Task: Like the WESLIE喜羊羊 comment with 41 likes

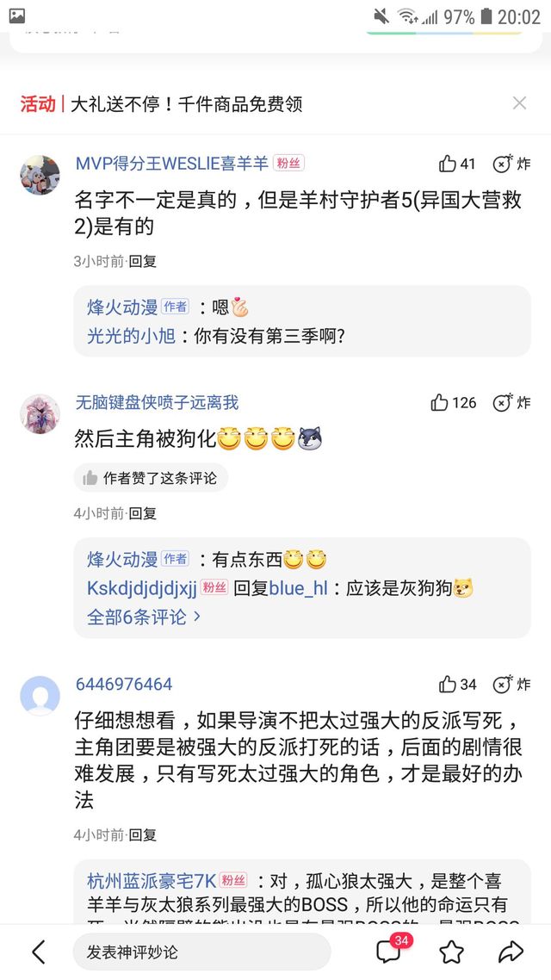Action: point(456,164)
